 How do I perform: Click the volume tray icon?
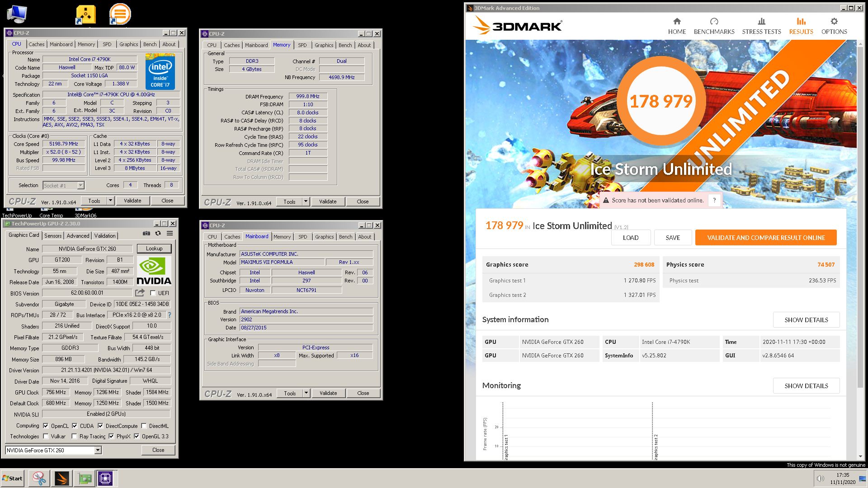(x=820, y=479)
